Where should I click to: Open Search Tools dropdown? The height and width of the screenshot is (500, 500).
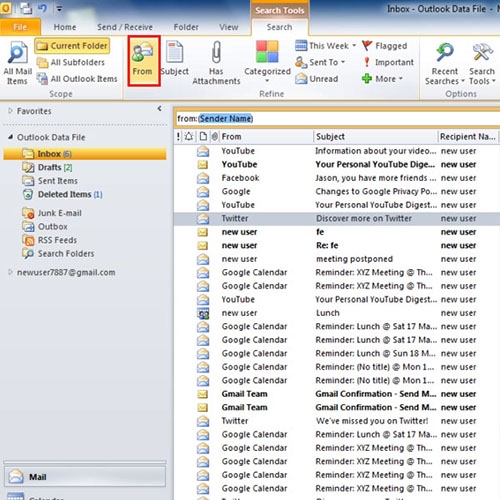tap(482, 62)
